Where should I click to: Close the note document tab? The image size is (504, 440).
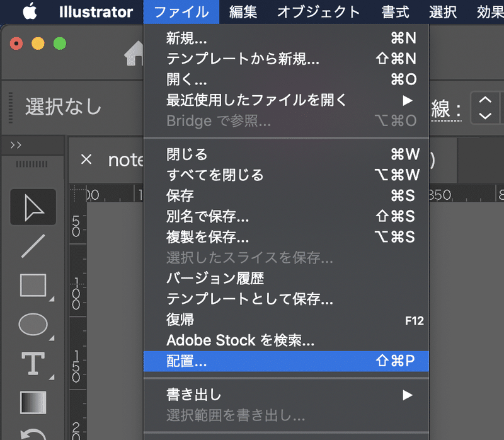86,160
